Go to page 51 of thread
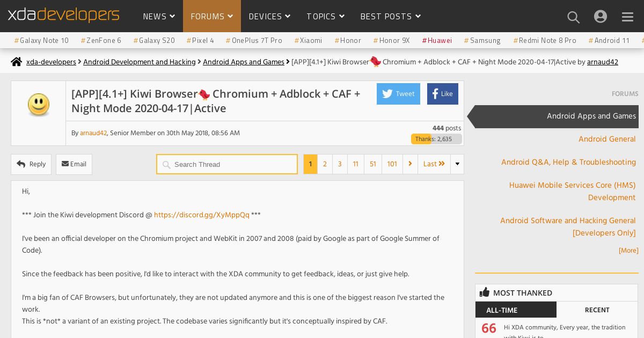This screenshot has width=644, height=338. (373, 164)
